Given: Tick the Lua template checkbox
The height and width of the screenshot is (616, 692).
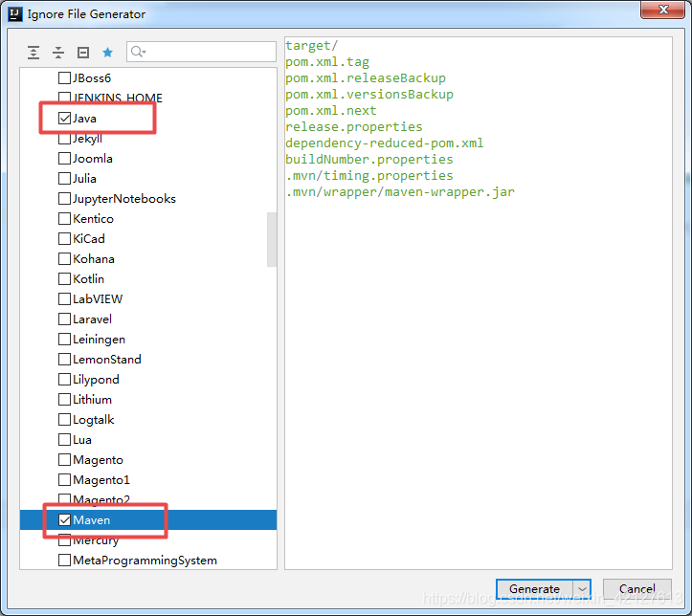Looking at the screenshot, I should (x=64, y=440).
